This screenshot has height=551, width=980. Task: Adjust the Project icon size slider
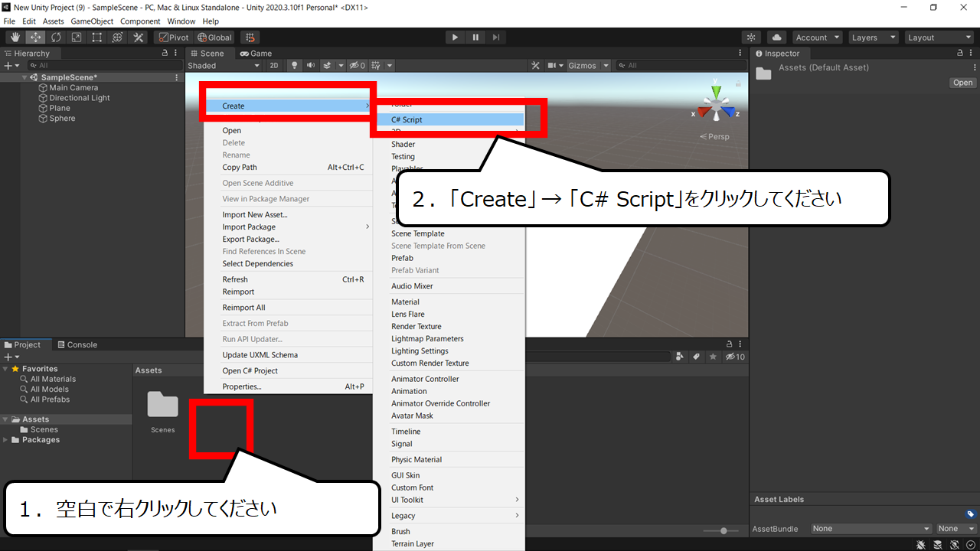tap(721, 530)
